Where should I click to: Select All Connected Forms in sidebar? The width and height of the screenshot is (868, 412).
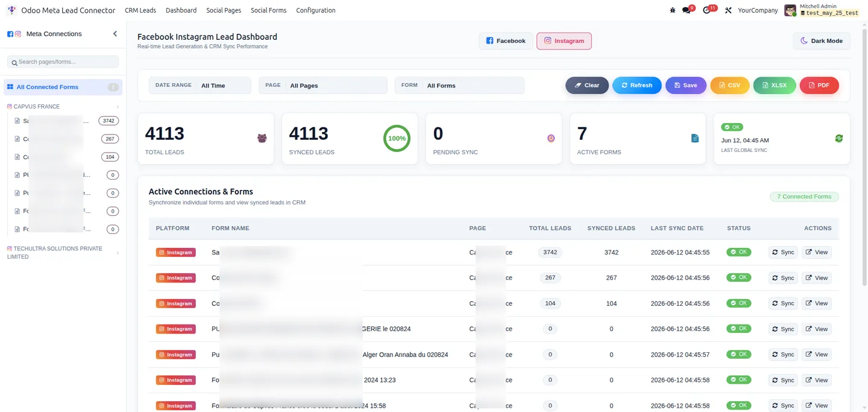pos(63,87)
